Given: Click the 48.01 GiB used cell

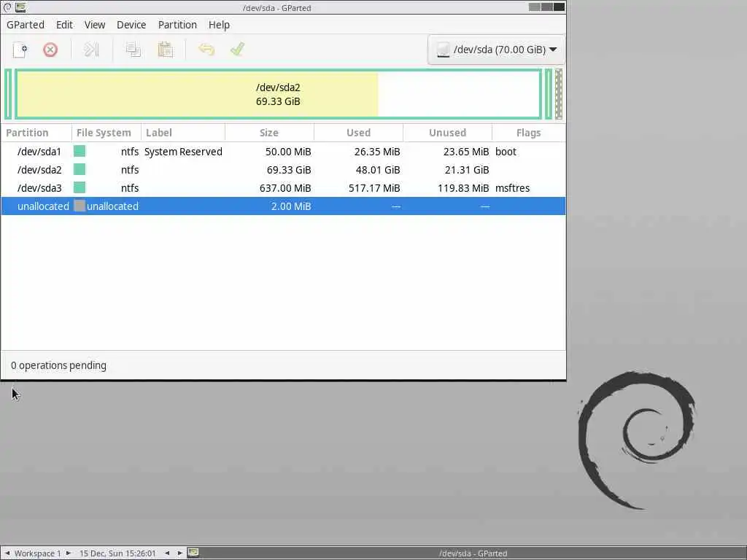Looking at the screenshot, I should coord(378,170).
